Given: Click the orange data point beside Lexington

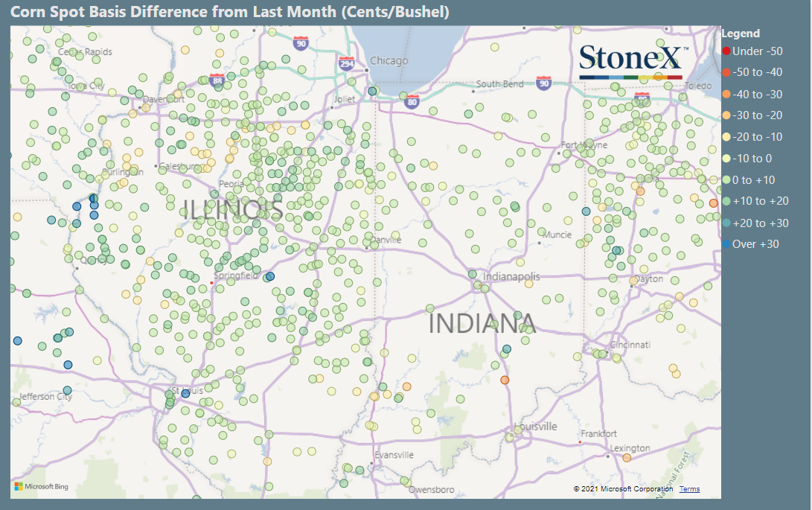Looking at the screenshot, I should (627, 458).
